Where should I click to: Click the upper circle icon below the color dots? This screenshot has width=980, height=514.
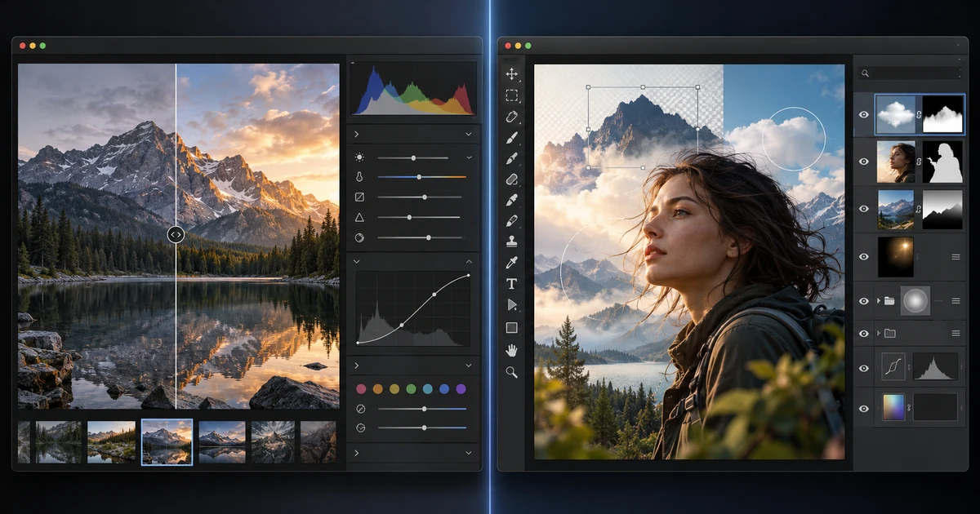coord(360,409)
